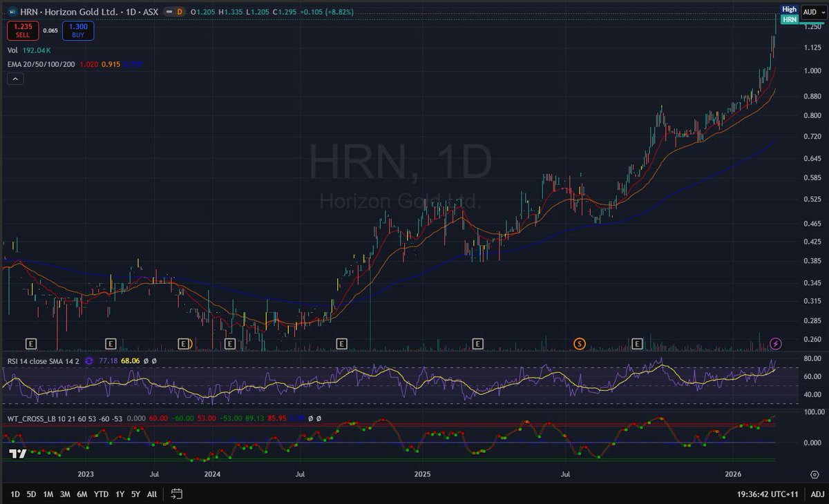The image size is (829, 504).
Task: Select the 1D time range
Action: [x=14, y=494]
